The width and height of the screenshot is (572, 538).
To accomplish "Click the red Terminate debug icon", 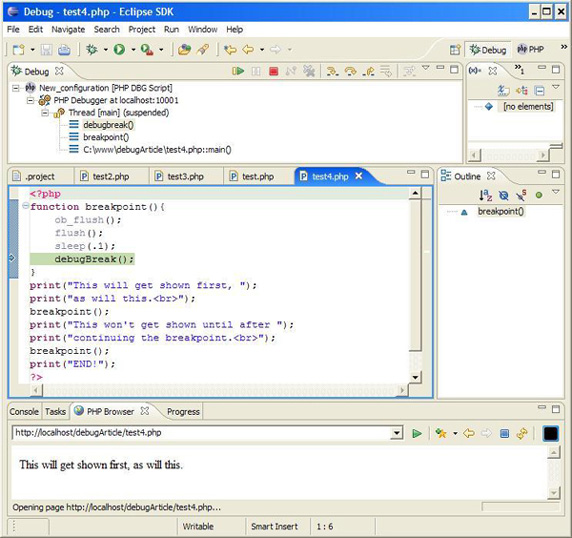I will click(274, 71).
